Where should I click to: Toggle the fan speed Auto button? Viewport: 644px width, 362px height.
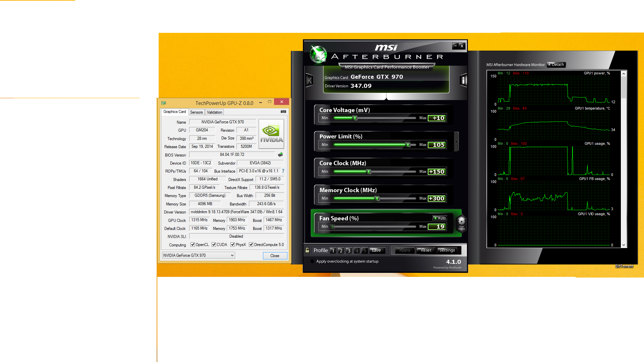440,218
